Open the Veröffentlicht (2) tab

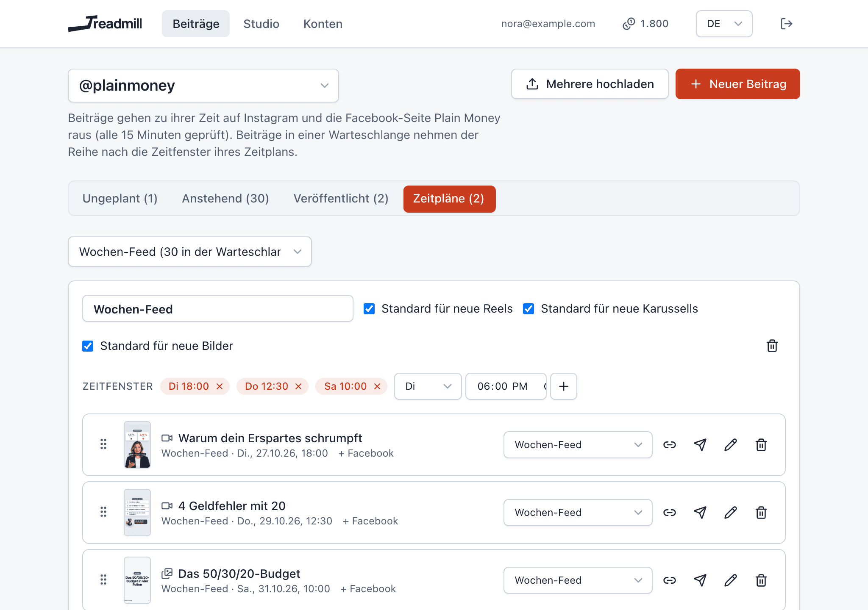tap(341, 199)
